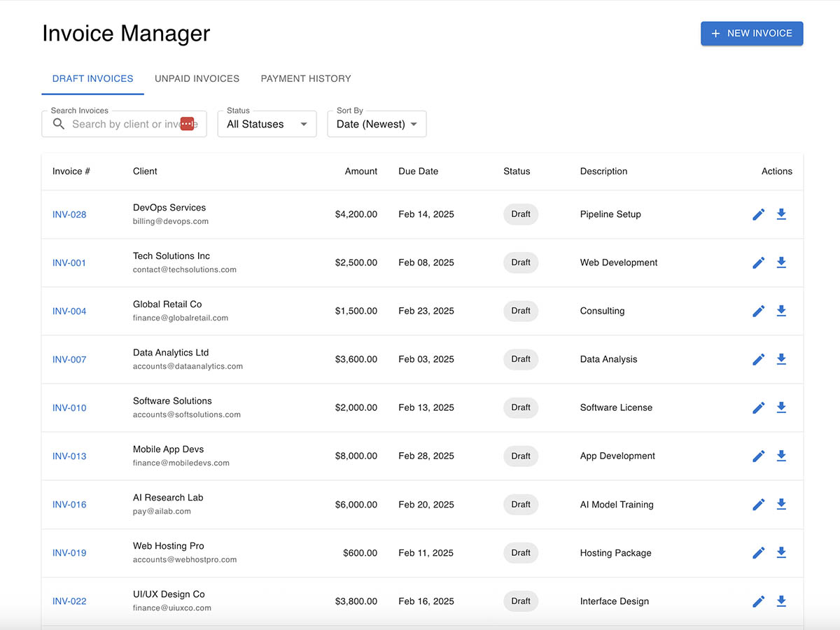
Task: Open invoice link INV-007
Action: pyautogui.click(x=69, y=359)
